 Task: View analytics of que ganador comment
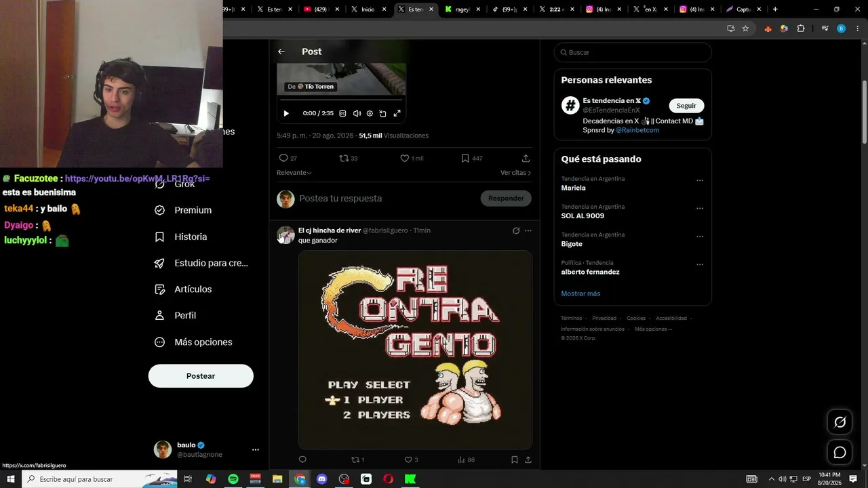coord(466,460)
